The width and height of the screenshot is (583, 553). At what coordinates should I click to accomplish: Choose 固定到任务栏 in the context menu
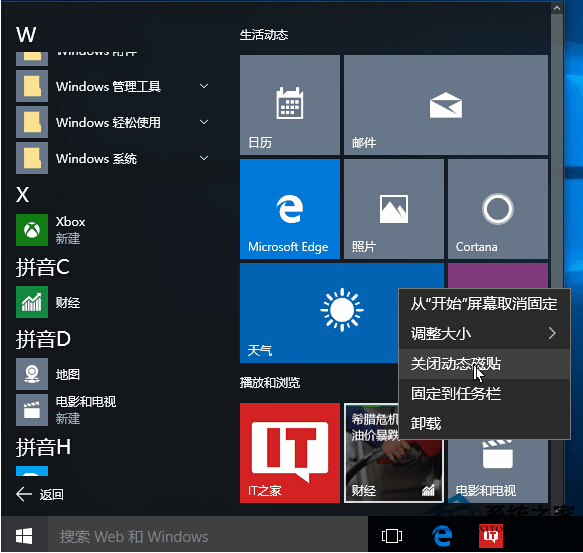[x=484, y=393]
